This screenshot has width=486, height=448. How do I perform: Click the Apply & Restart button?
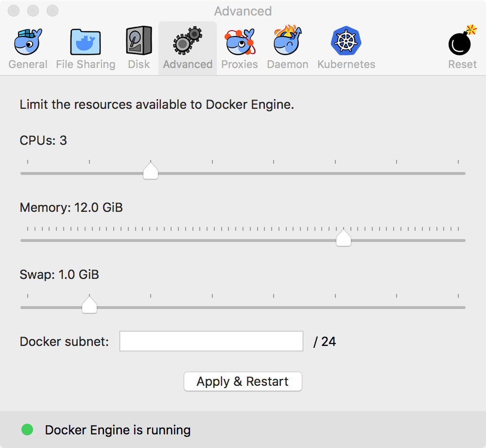pos(243,381)
